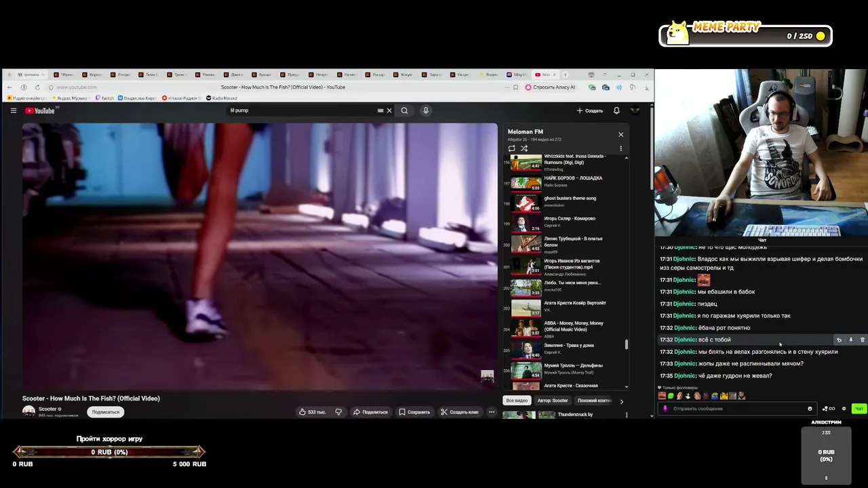868x488 pixels.
Task: Go to the YouTube home logo
Action: point(40,110)
